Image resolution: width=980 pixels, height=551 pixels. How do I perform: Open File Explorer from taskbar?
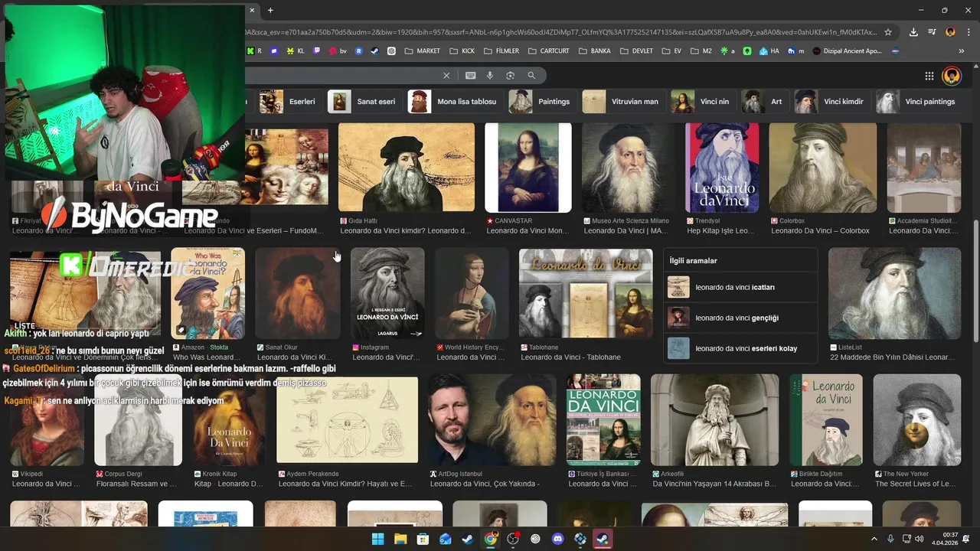tap(400, 539)
